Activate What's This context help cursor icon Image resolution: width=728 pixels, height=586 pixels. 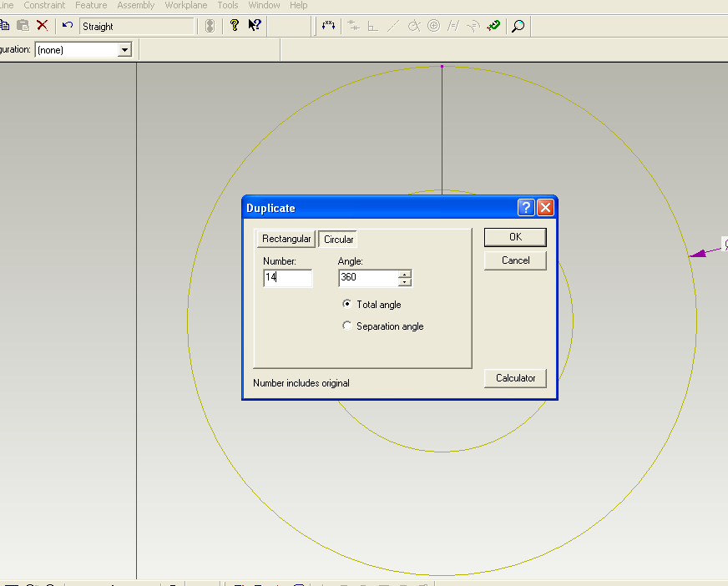(255, 25)
